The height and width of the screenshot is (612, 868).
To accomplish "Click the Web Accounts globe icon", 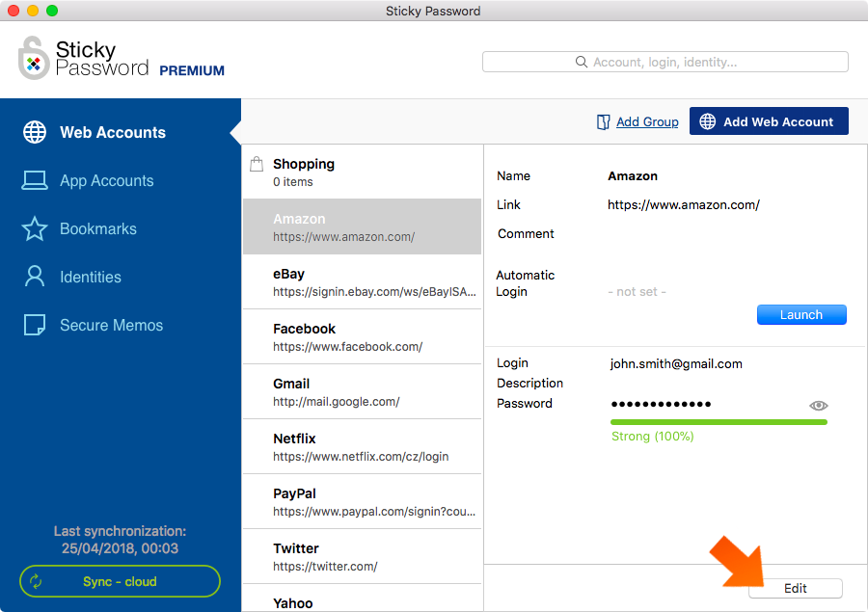I will (35, 132).
